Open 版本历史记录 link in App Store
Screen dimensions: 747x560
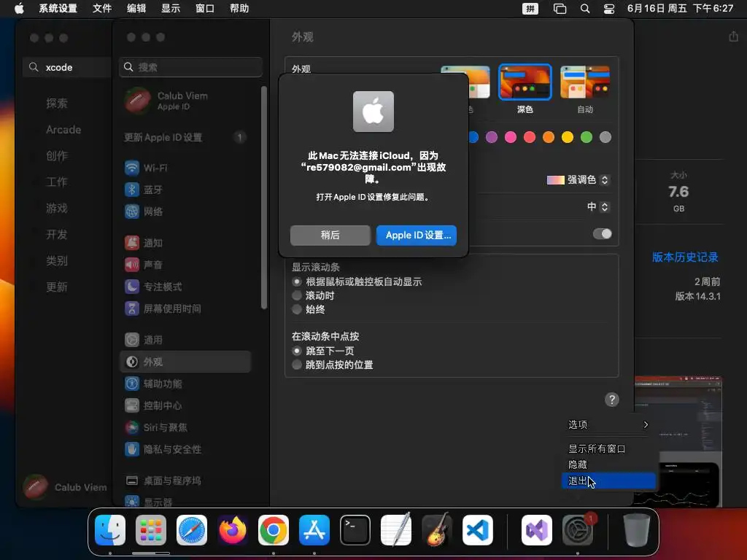click(685, 257)
